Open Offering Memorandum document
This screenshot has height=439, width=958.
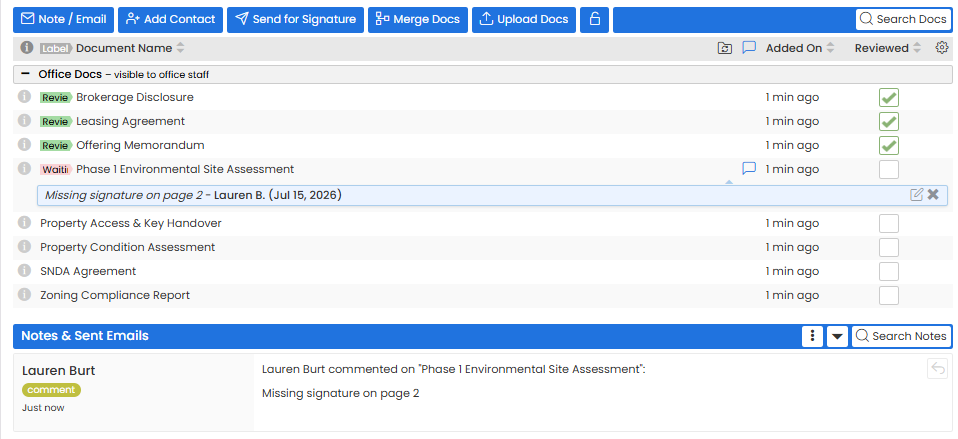point(140,145)
